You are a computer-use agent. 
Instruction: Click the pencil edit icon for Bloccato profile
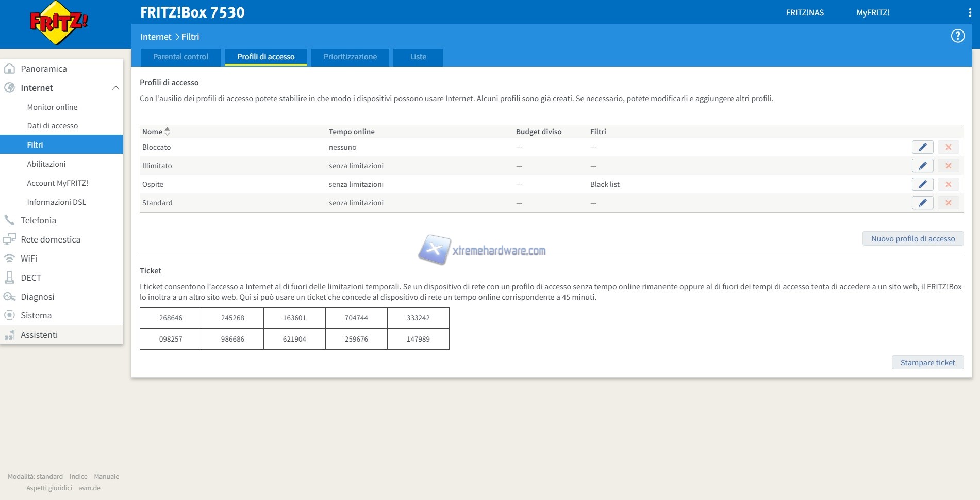point(922,147)
